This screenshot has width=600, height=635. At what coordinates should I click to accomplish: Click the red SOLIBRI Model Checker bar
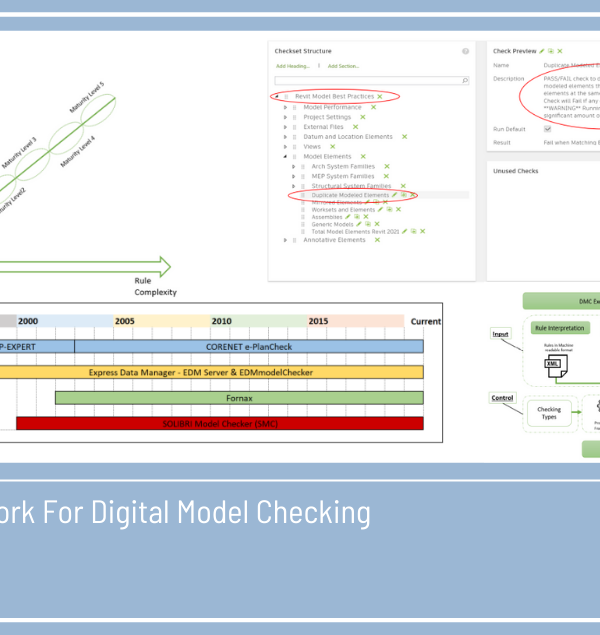pos(219,422)
